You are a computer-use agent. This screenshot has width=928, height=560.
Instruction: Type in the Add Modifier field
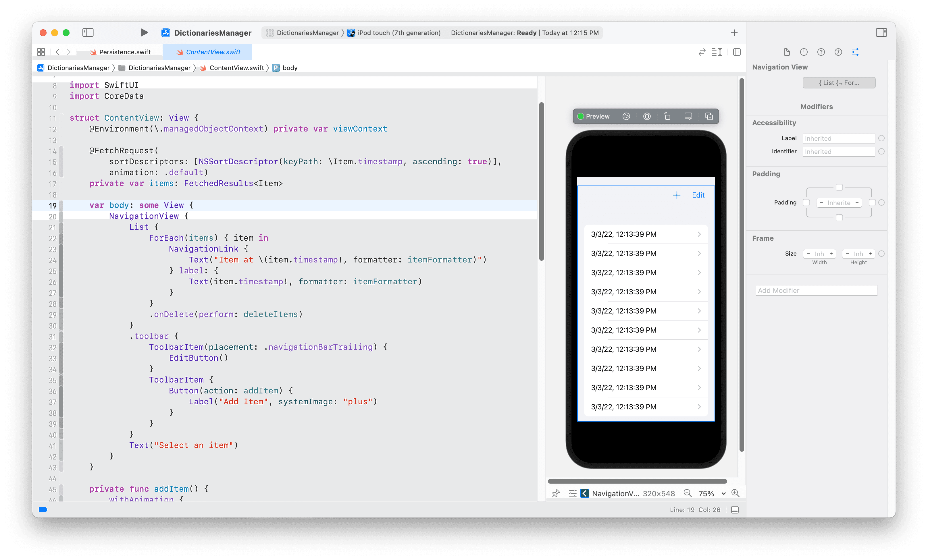[816, 290]
